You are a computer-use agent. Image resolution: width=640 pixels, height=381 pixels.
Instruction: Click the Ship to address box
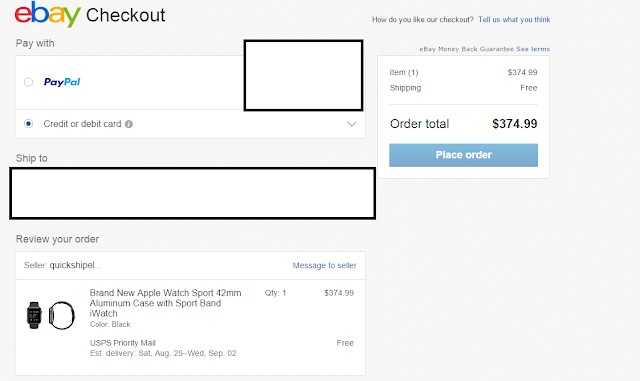(x=192, y=193)
